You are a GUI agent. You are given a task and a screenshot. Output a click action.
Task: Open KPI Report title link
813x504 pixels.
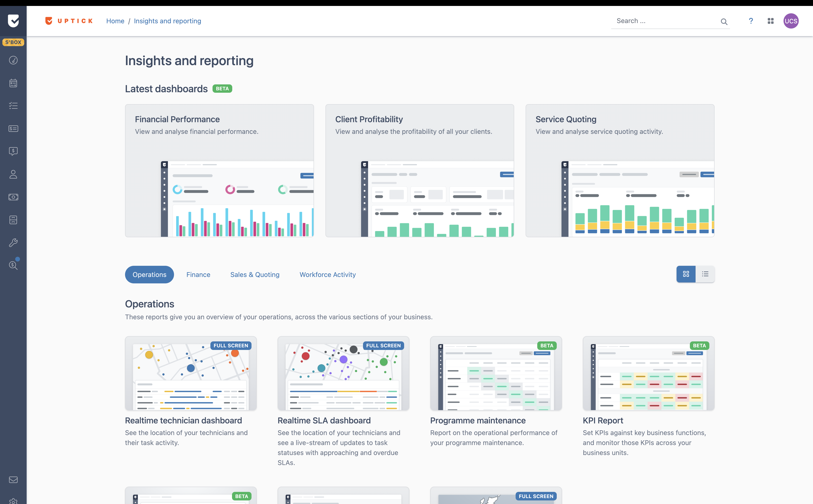point(603,421)
